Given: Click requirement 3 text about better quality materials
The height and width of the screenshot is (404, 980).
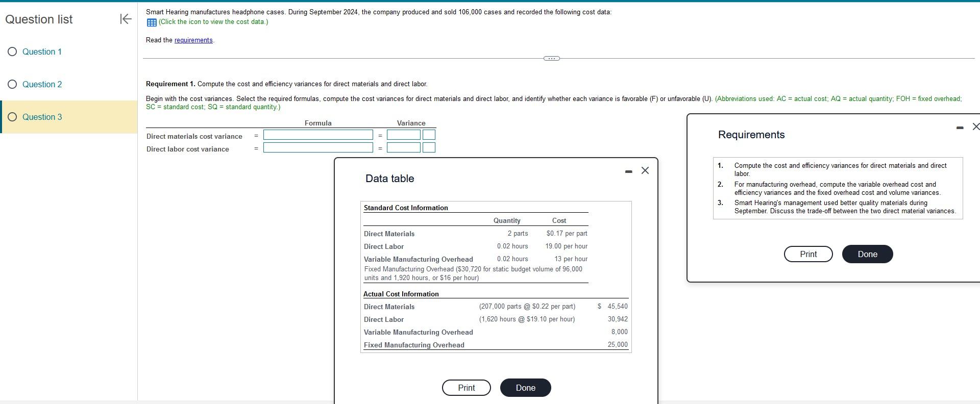Looking at the screenshot, I should [x=845, y=207].
